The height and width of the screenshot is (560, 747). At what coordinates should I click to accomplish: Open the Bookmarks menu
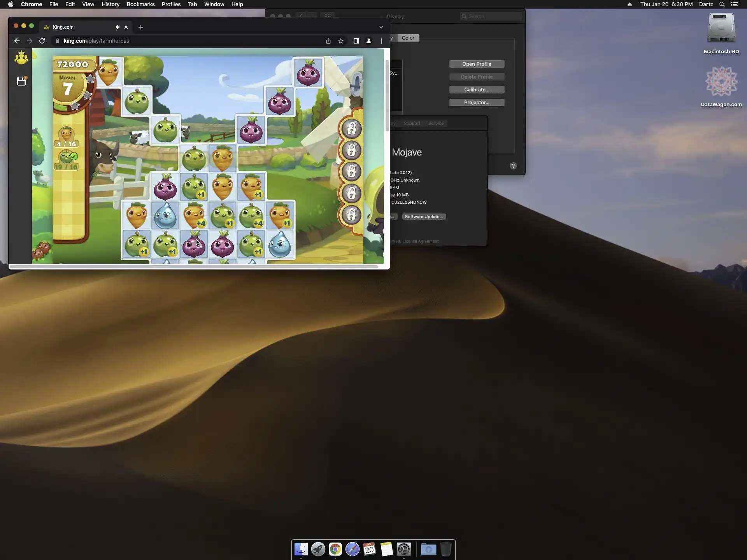point(140,4)
